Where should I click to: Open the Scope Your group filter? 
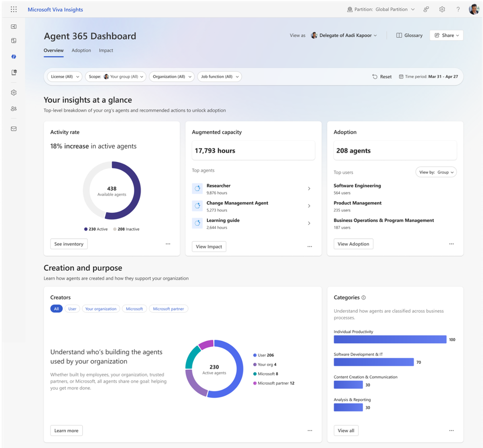point(116,77)
